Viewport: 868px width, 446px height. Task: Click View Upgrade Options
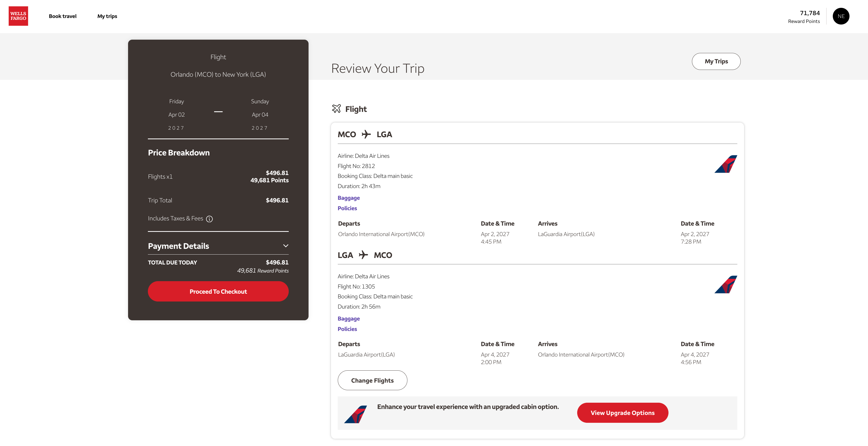point(622,413)
